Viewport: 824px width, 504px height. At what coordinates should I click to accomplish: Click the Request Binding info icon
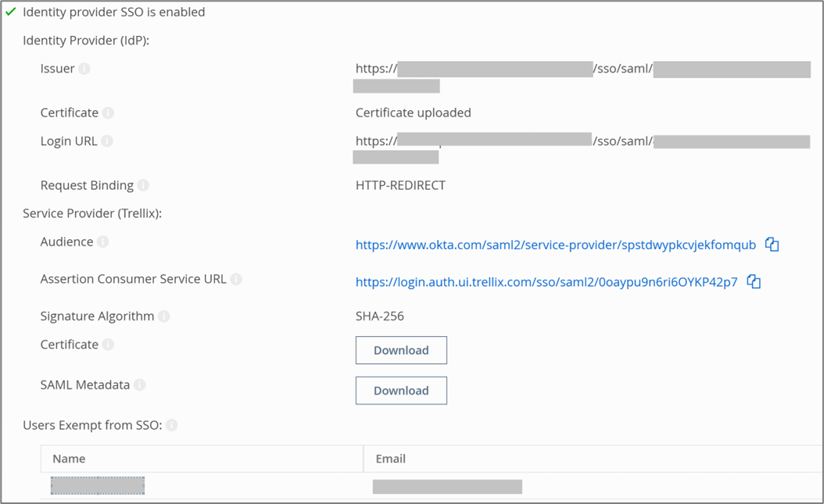143,185
